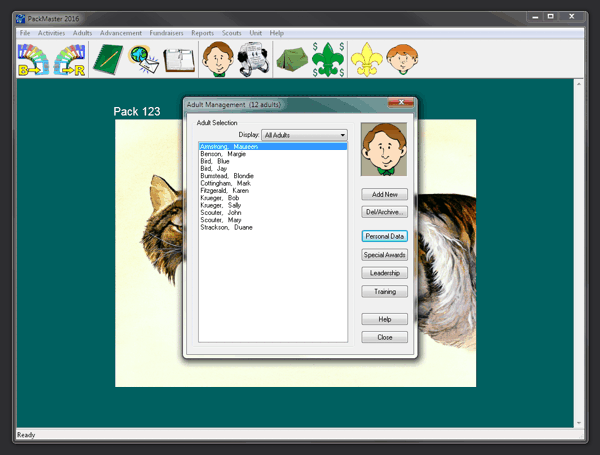This screenshot has height=455, width=600.
Task: Open Personal Data for selected adult
Action: click(x=385, y=236)
